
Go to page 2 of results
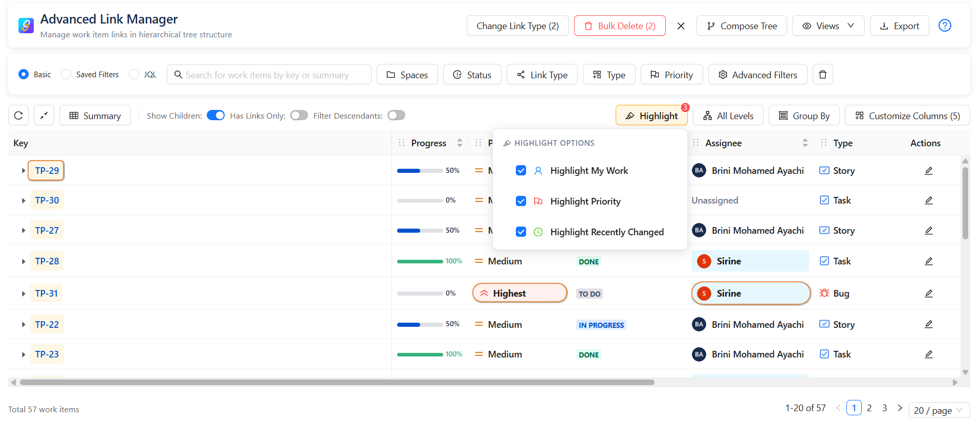pyautogui.click(x=869, y=408)
